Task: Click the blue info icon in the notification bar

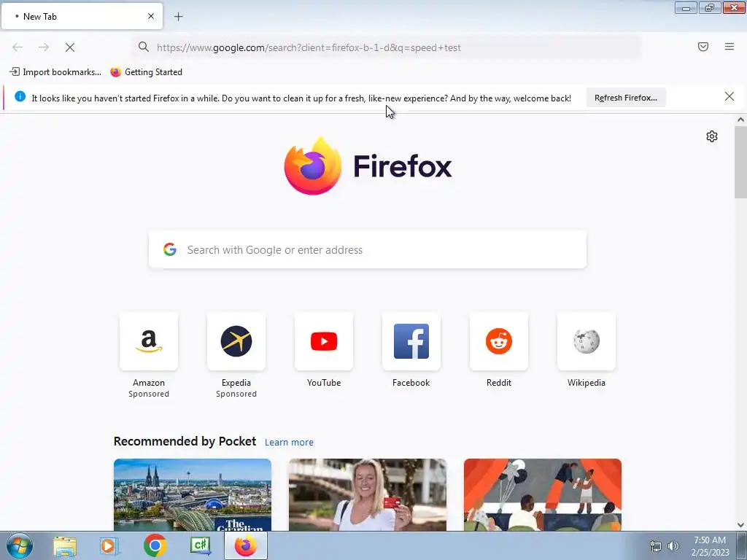Action: click(20, 97)
